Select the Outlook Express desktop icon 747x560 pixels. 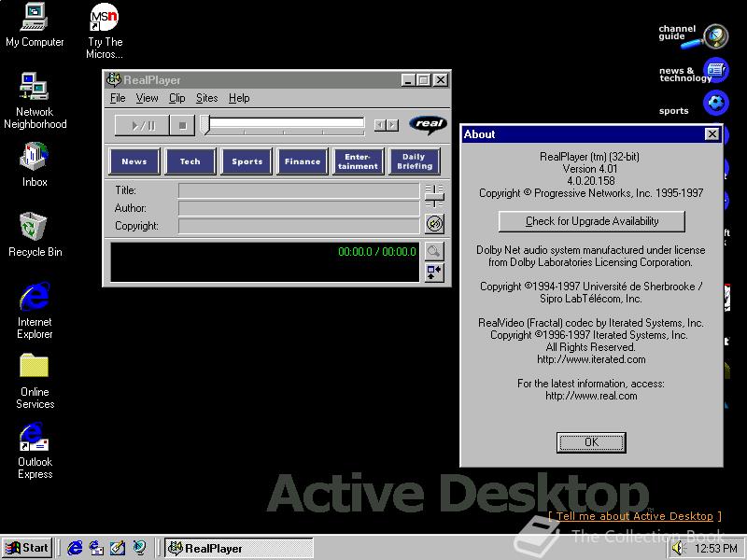click(x=35, y=451)
